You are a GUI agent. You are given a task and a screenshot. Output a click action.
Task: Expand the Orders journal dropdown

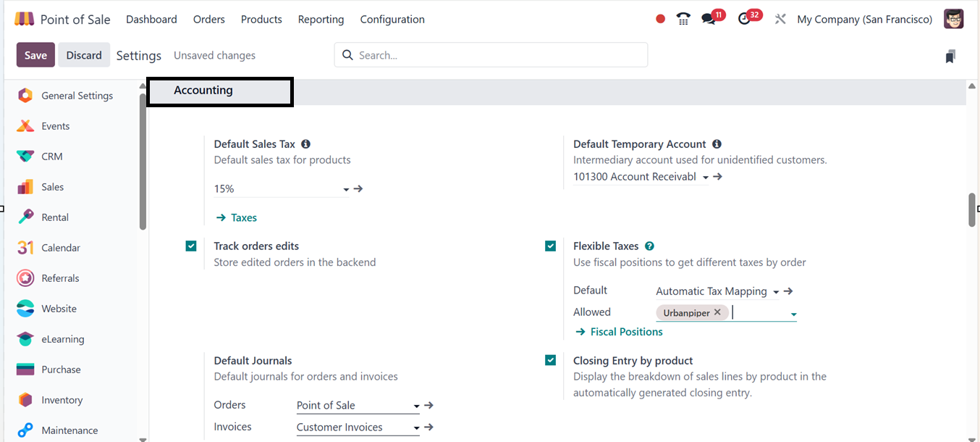tap(416, 406)
